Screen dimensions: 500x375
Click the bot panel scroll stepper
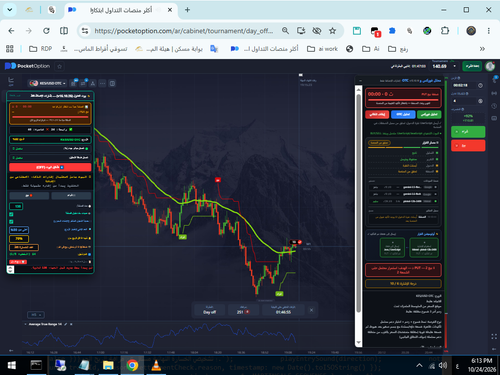coord(11,269)
